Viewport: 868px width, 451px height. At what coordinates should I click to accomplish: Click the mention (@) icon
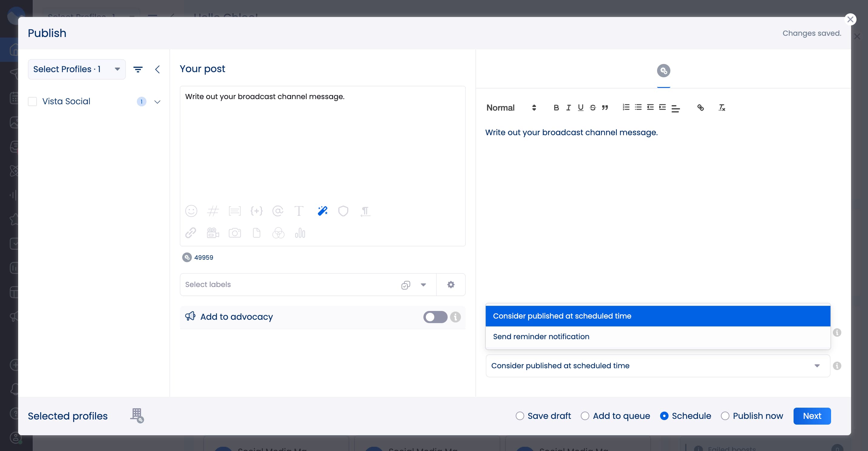pyautogui.click(x=278, y=211)
